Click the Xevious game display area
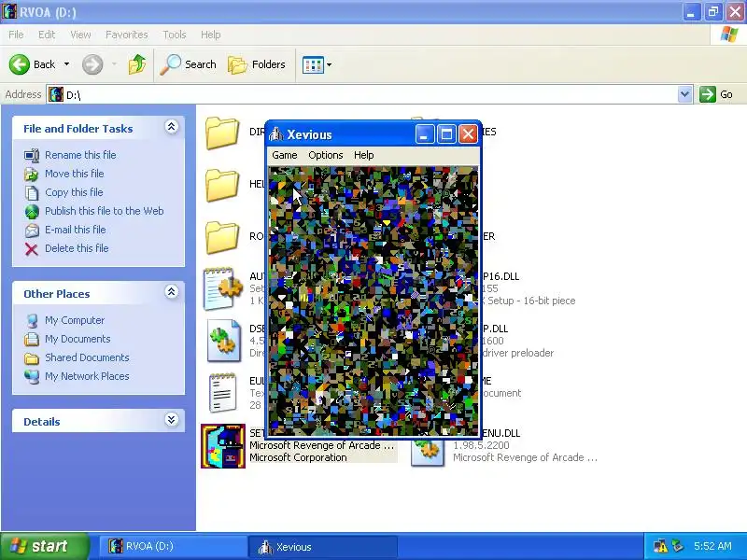The width and height of the screenshot is (747, 560). pos(373,301)
